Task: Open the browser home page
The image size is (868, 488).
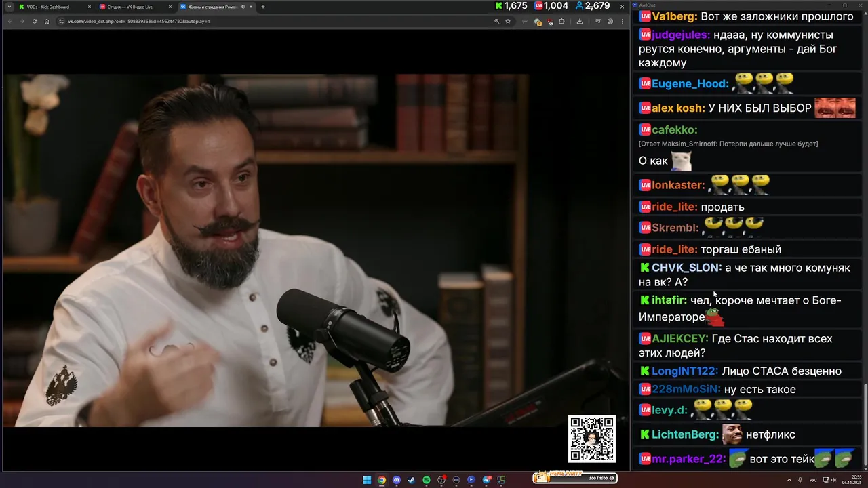Action: (46, 21)
